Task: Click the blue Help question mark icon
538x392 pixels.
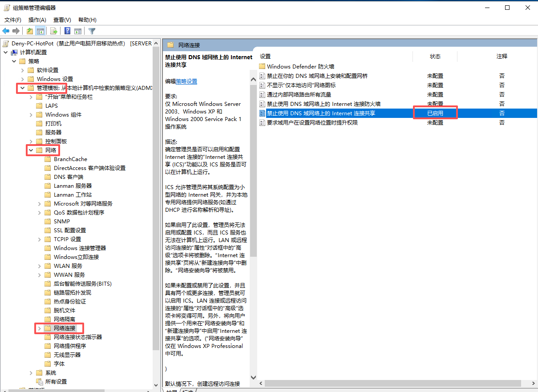Action: (x=68, y=31)
